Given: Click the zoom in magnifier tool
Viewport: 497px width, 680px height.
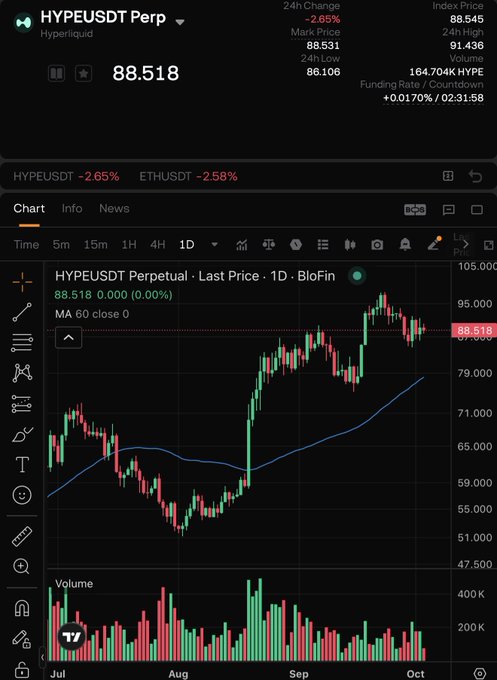Looking at the screenshot, I should (21, 566).
